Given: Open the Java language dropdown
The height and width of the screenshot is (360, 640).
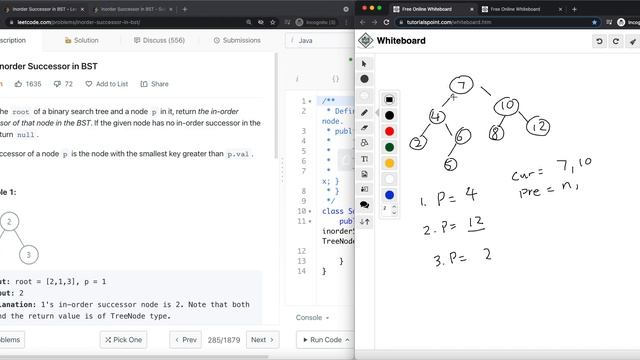Looking at the screenshot, I should tap(319, 40).
